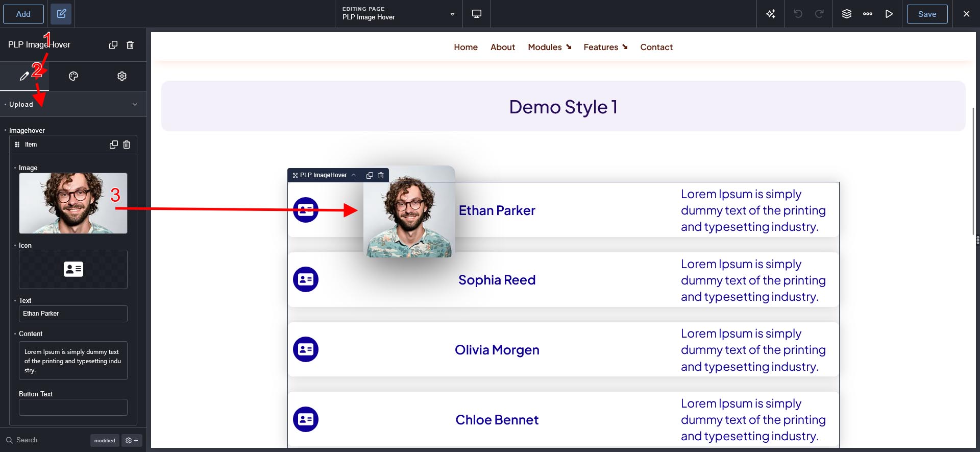The width and height of the screenshot is (980, 452).
Task: Delete the PLP Image Hover element in panel header
Action: coord(130,45)
